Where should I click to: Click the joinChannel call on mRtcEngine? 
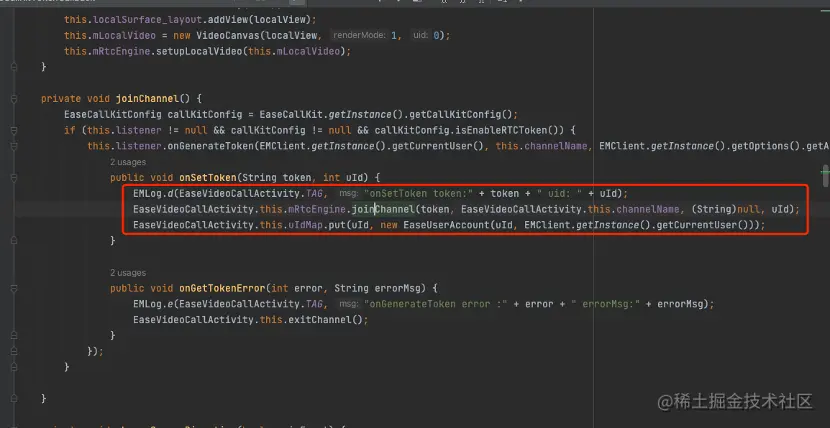(x=383, y=209)
